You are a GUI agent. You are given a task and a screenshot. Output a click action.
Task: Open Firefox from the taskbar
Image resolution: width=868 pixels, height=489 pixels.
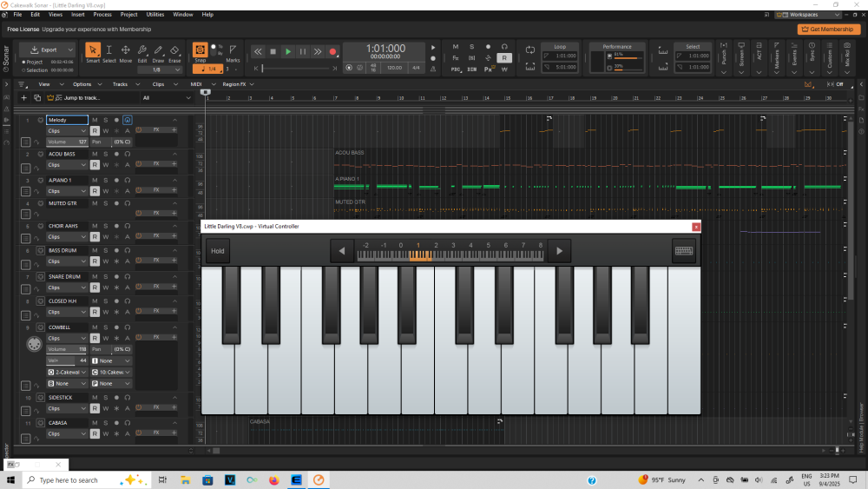[x=274, y=480]
